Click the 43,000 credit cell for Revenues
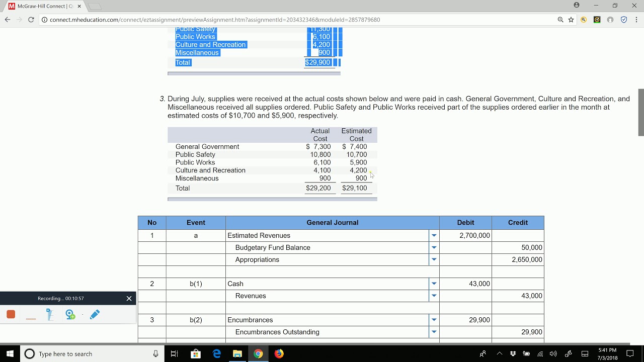This screenshot has width=644, height=362. pyautogui.click(x=518, y=296)
